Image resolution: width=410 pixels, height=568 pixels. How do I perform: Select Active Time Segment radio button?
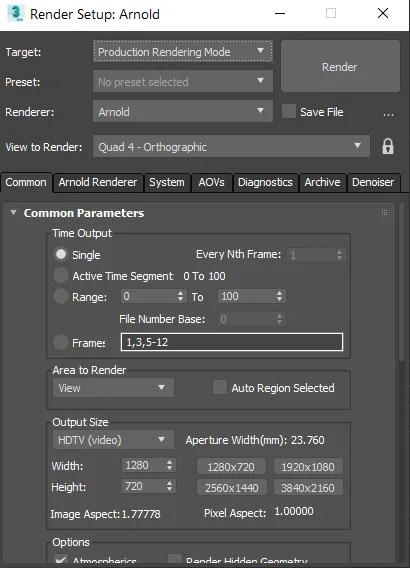61,275
